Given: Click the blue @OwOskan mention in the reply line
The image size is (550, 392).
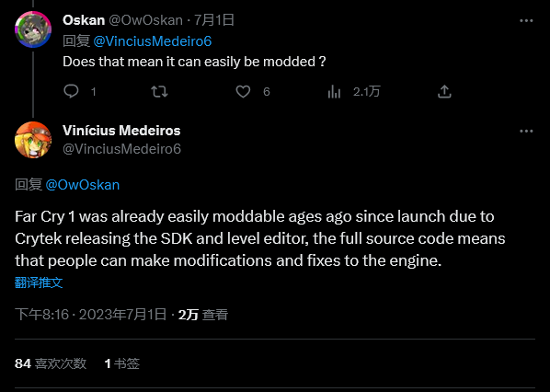Looking at the screenshot, I should coord(83,185).
